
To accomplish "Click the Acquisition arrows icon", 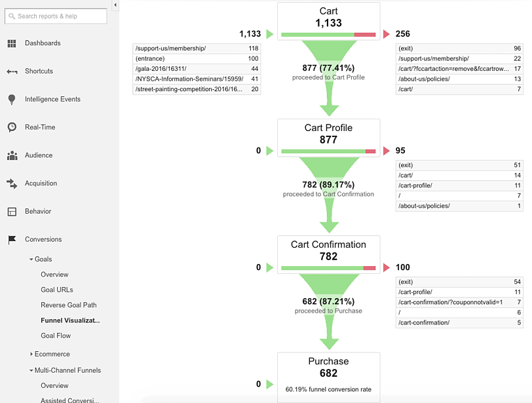I will click(12, 183).
